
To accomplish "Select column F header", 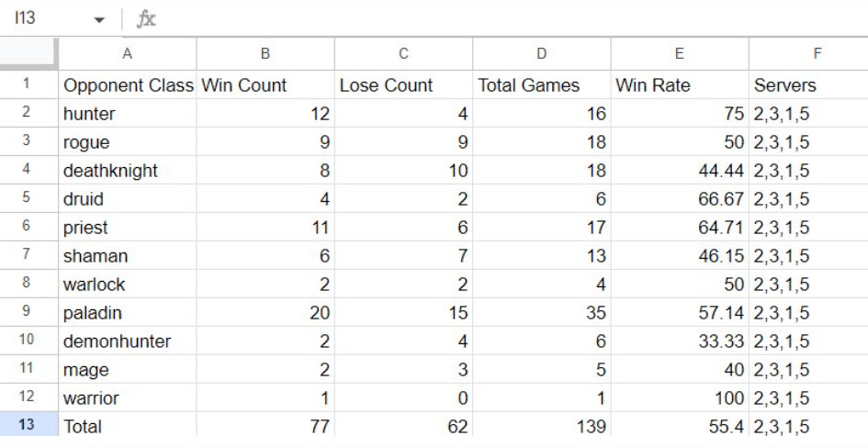I will (x=808, y=53).
